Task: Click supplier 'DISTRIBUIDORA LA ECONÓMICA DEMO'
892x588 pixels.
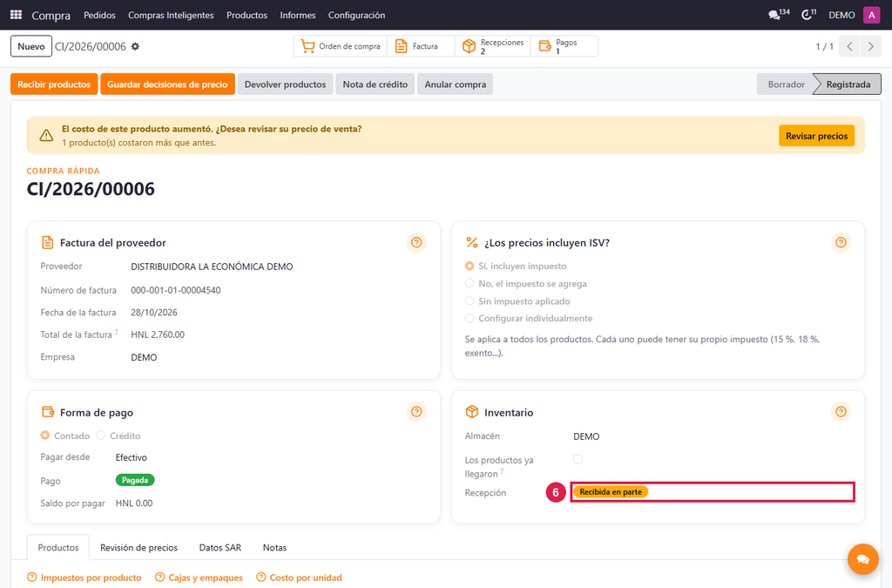Action: pyautogui.click(x=212, y=267)
